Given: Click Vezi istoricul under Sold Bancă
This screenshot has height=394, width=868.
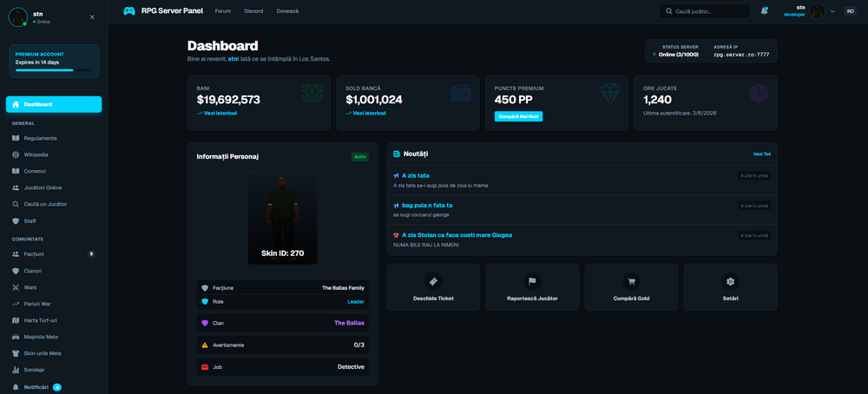Looking at the screenshot, I should pos(365,113).
